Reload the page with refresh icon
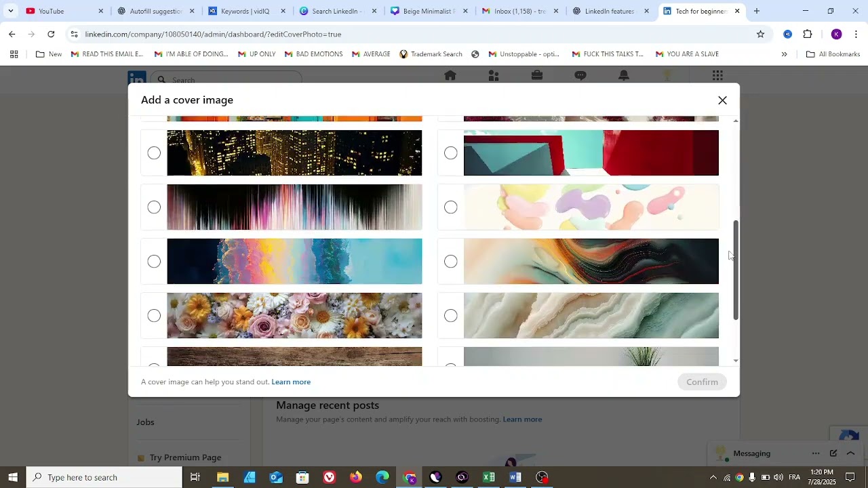 click(x=51, y=34)
